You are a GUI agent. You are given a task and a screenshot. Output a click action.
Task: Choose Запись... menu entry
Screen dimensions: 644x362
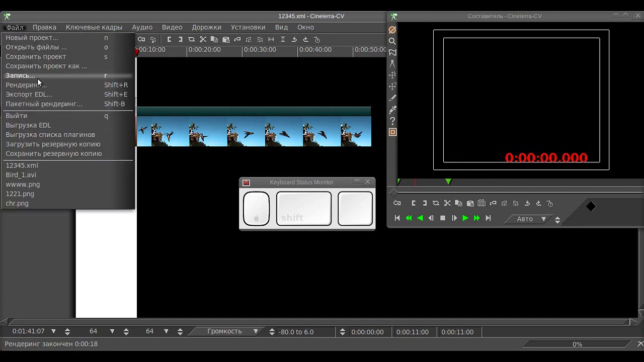click(x=68, y=75)
